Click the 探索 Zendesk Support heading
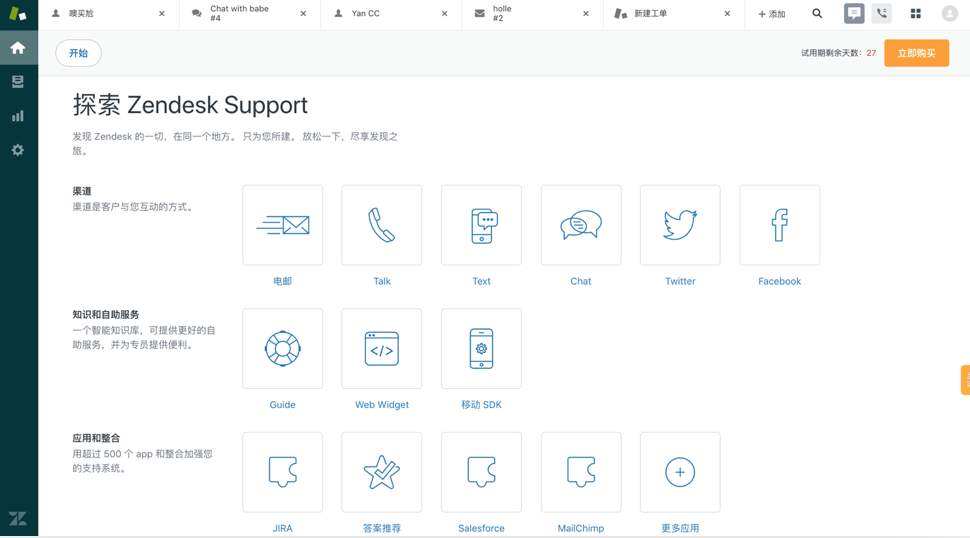 point(190,105)
